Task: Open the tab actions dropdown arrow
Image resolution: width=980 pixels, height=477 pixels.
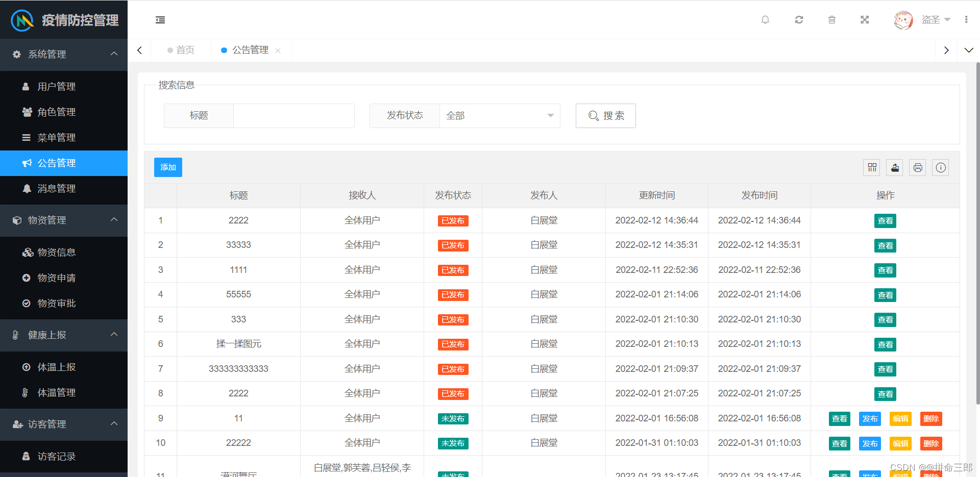Action: tap(969, 50)
